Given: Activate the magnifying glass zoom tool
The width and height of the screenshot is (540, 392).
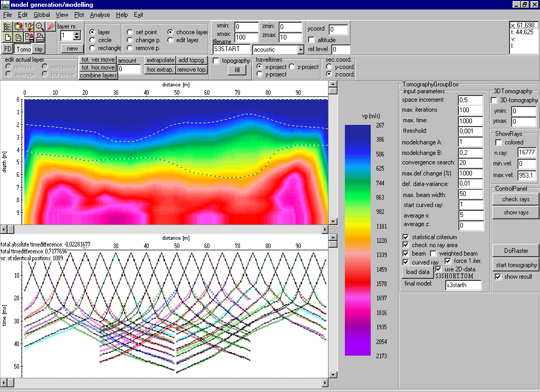Looking at the screenshot, I should pyautogui.click(x=40, y=26).
